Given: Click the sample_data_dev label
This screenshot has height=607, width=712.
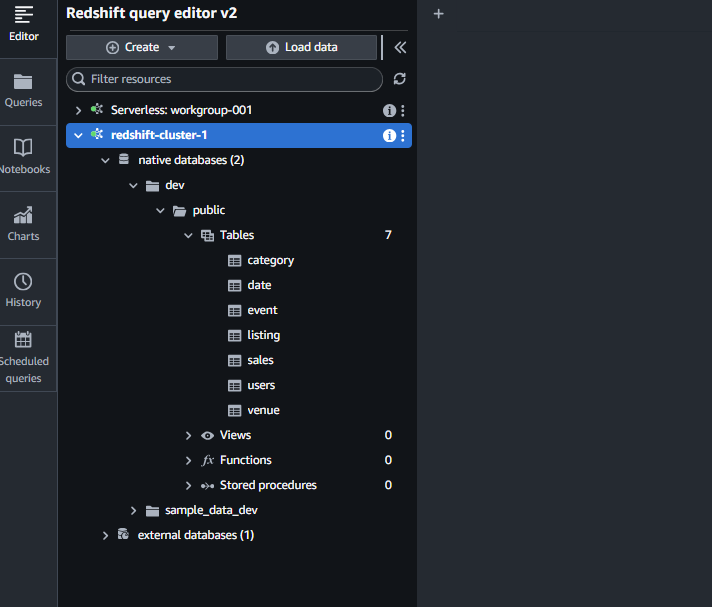Looking at the screenshot, I should coord(211,510).
